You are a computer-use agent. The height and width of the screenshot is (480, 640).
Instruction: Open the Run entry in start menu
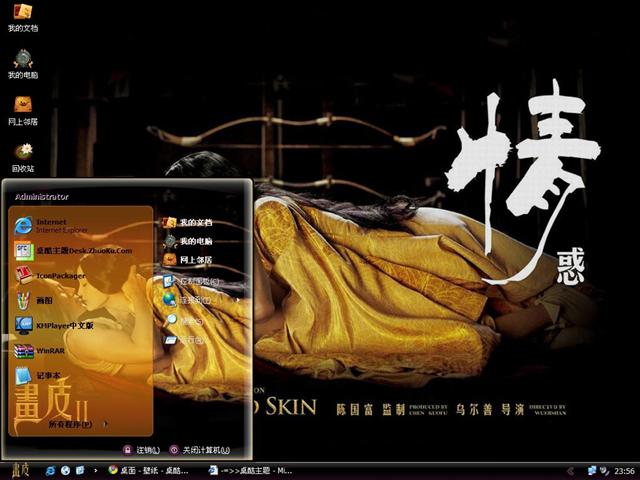coord(171,340)
